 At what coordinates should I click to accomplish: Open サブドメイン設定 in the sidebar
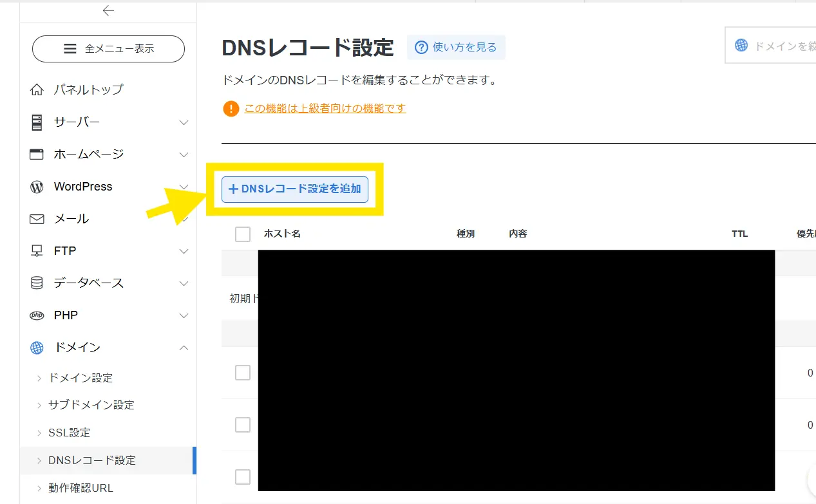91,405
